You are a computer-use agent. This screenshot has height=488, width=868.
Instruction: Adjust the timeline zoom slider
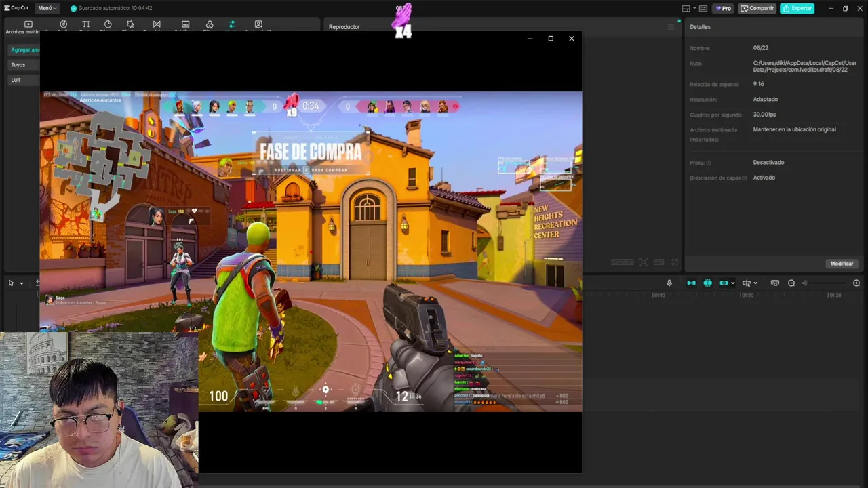coord(824,283)
